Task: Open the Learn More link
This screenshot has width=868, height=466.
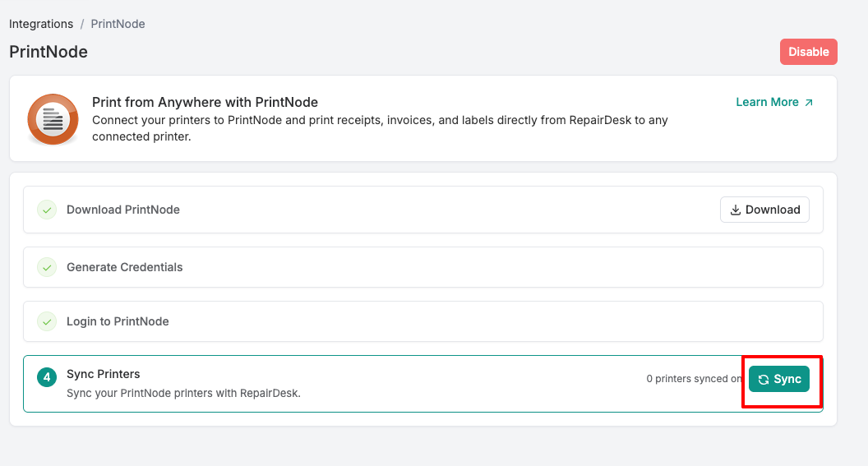Action: click(x=767, y=103)
